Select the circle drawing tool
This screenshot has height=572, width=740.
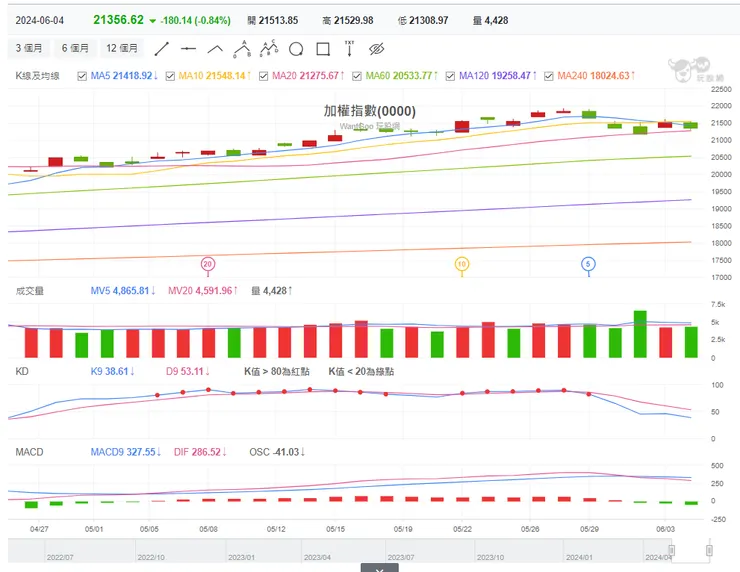coord(296,49)
